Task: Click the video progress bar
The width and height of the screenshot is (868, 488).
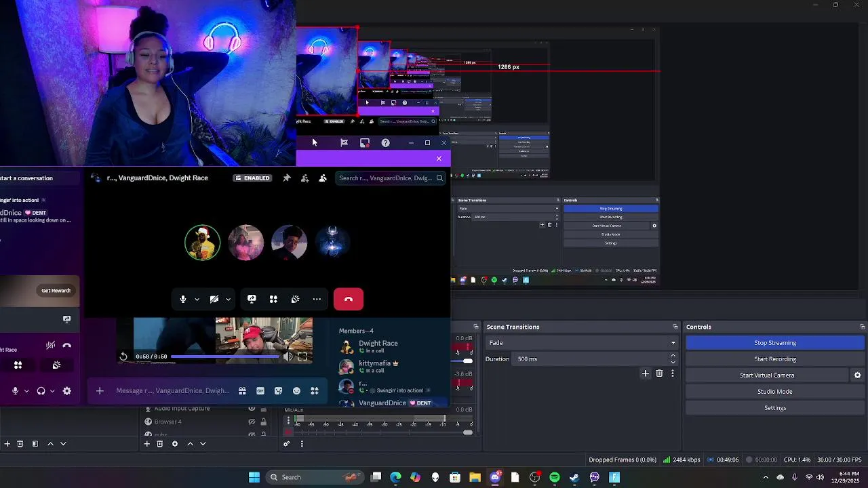Action: [224, 357]
